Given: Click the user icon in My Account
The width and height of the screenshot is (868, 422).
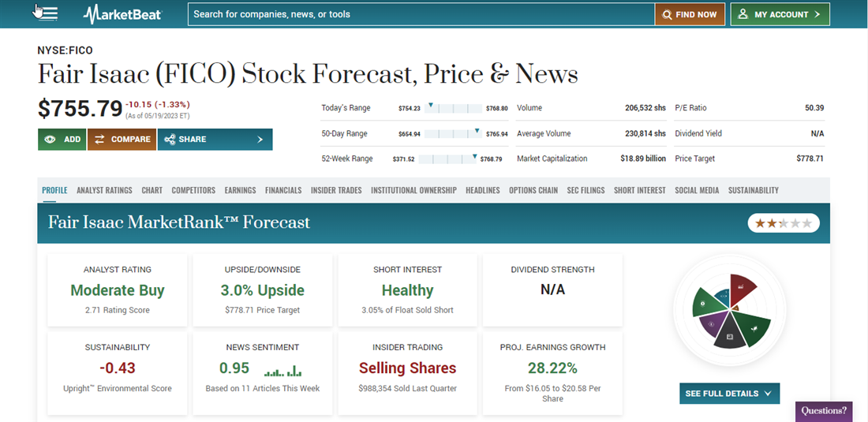Looking at the screenshot, I should coord(743,14).
